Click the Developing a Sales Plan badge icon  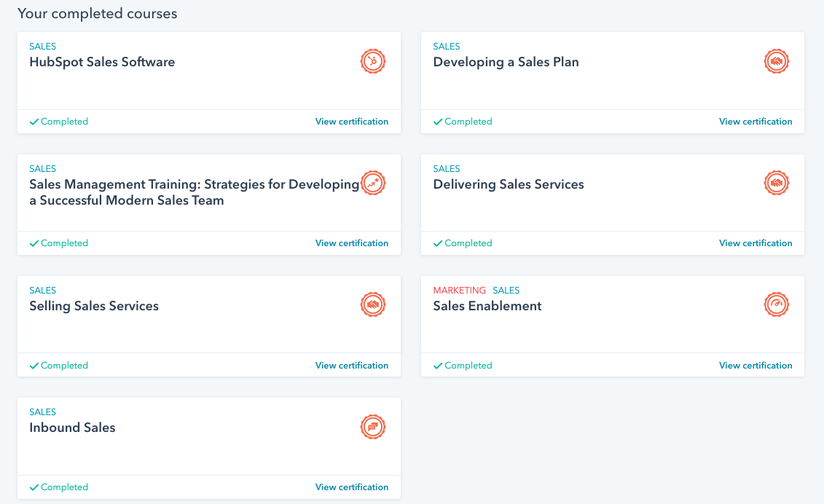pos(776,61)
